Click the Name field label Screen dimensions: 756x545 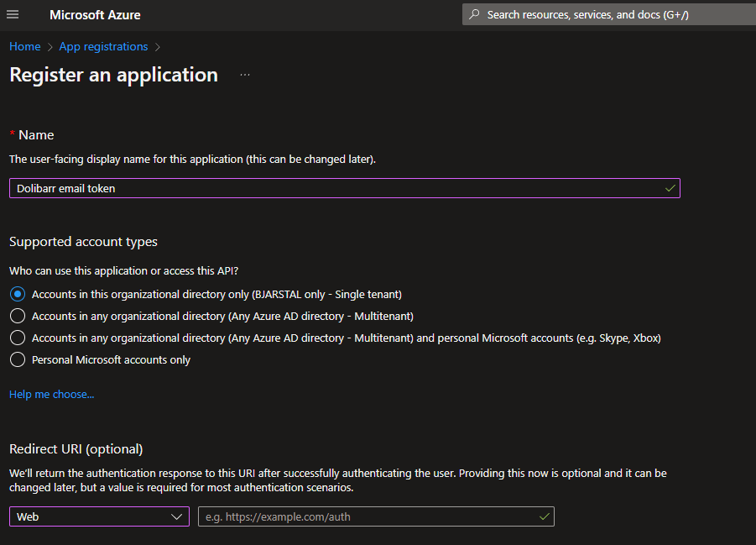tap(36, 134)
